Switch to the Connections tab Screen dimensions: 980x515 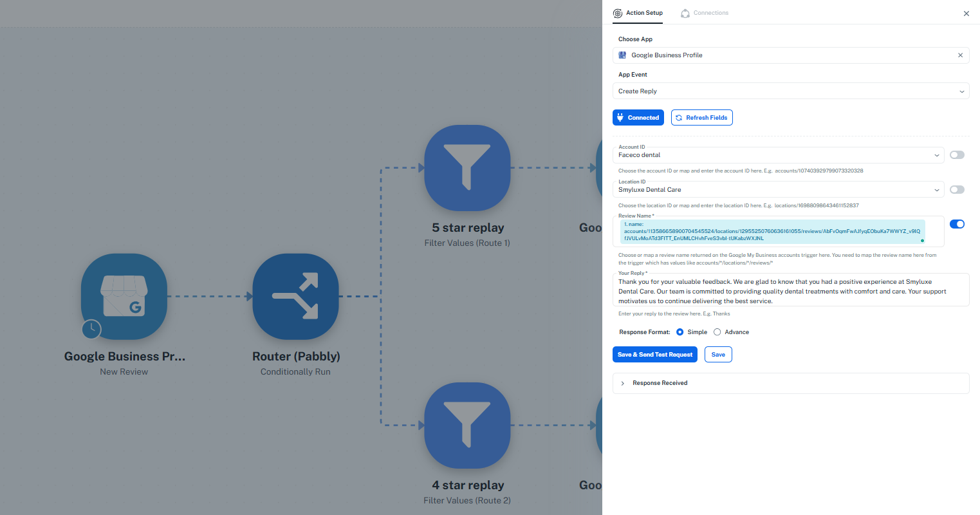[705, 13]
